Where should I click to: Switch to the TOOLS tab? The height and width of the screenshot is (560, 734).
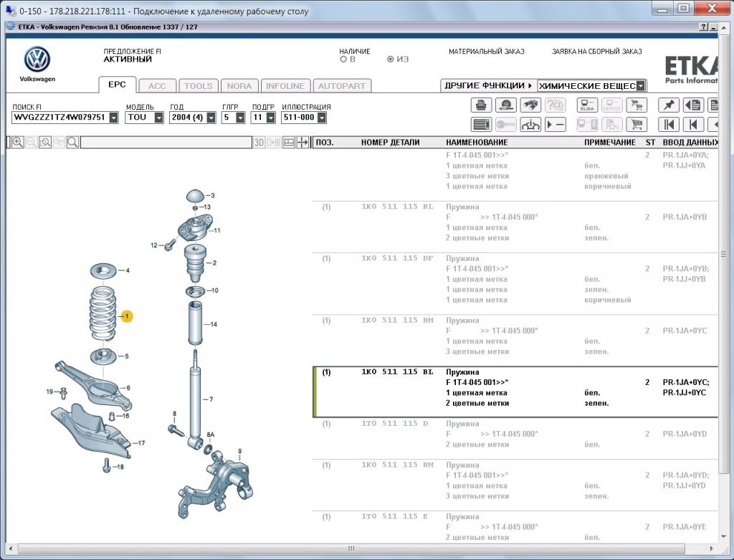pyautogui.click(x=199, y=86)
